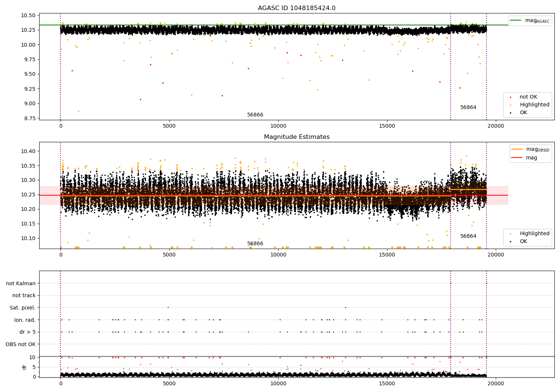Click the '56864' label in the middle plot
560x392 pixels.
[468, 236]
